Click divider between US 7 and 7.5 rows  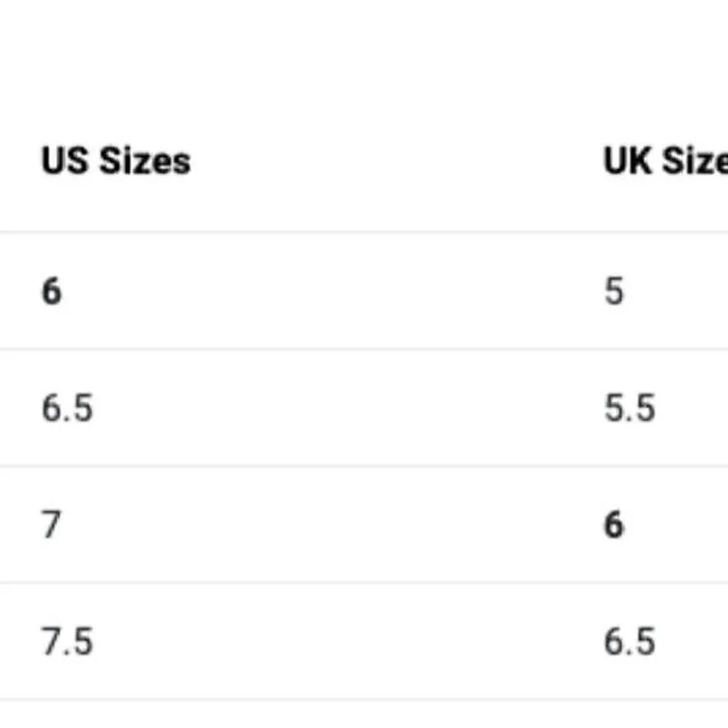pos(364,582)
